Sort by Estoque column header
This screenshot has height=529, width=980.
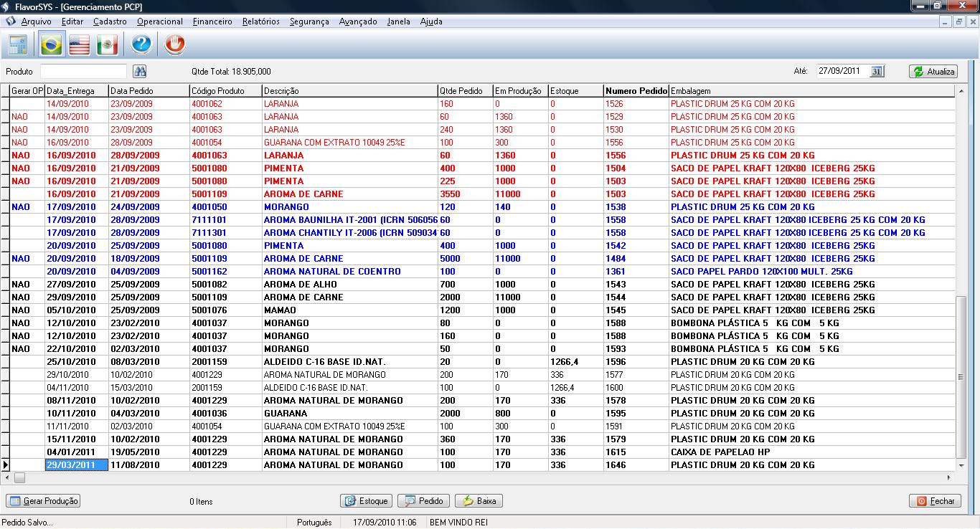575,91
